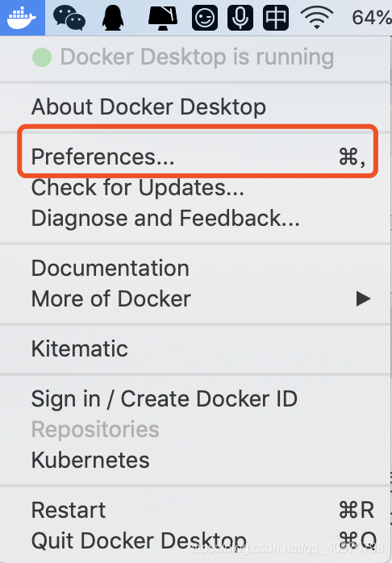This screenshot has height=563, width=392.
Task: Click the microphone icon in menu bar
Action: coord(240,18)
